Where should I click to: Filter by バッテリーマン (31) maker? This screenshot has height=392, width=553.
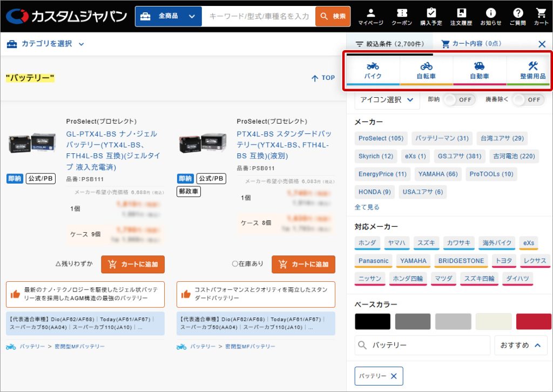click(442, 139)
